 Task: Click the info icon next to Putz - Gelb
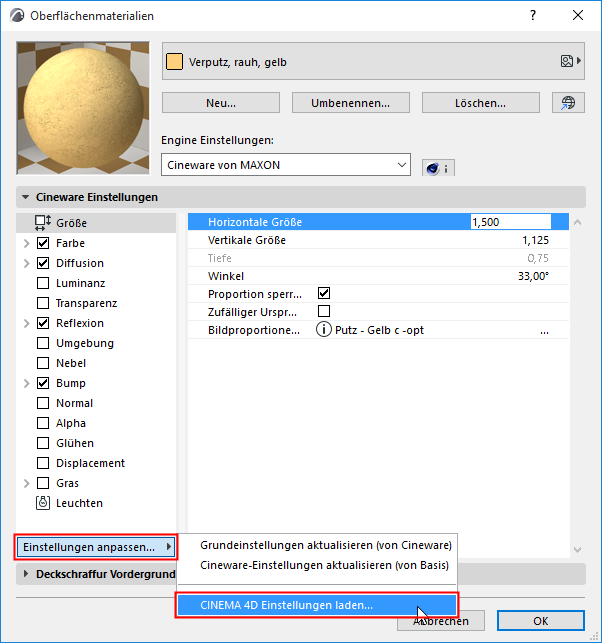point(324,330)
